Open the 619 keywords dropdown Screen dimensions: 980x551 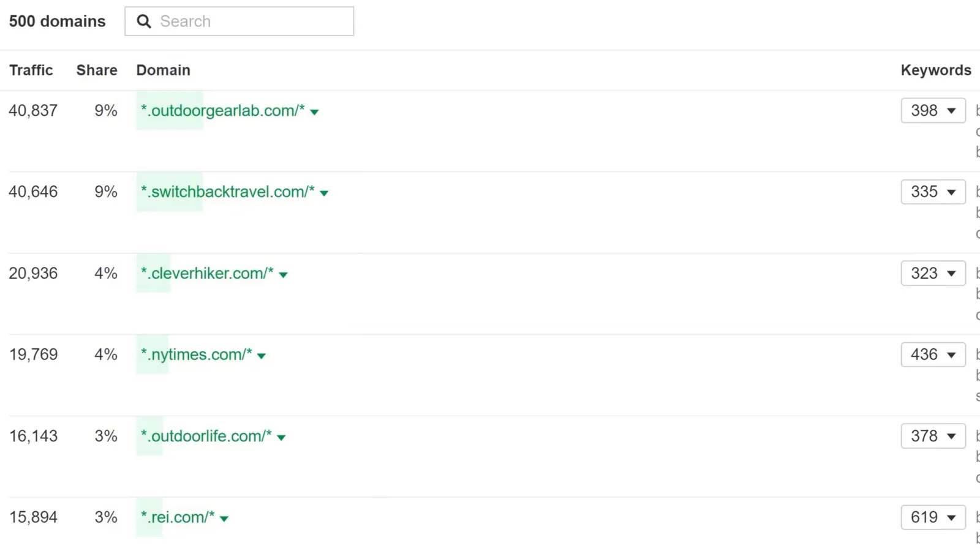click(x=933, y=518)
